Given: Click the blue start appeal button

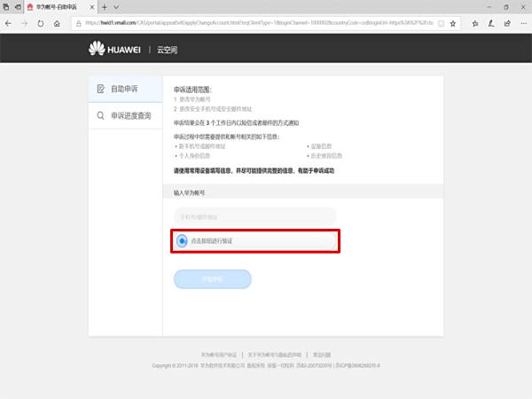Looking at the screenshot, I should point(213,279).
